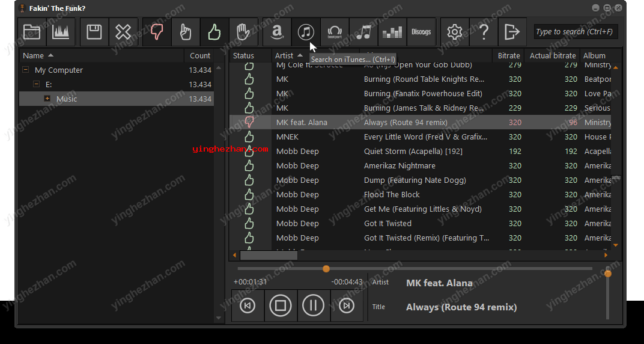Image resolution: width=644 pixels, height=344 pixels.
Task: Click the X clear list icon
Action: 123,32
